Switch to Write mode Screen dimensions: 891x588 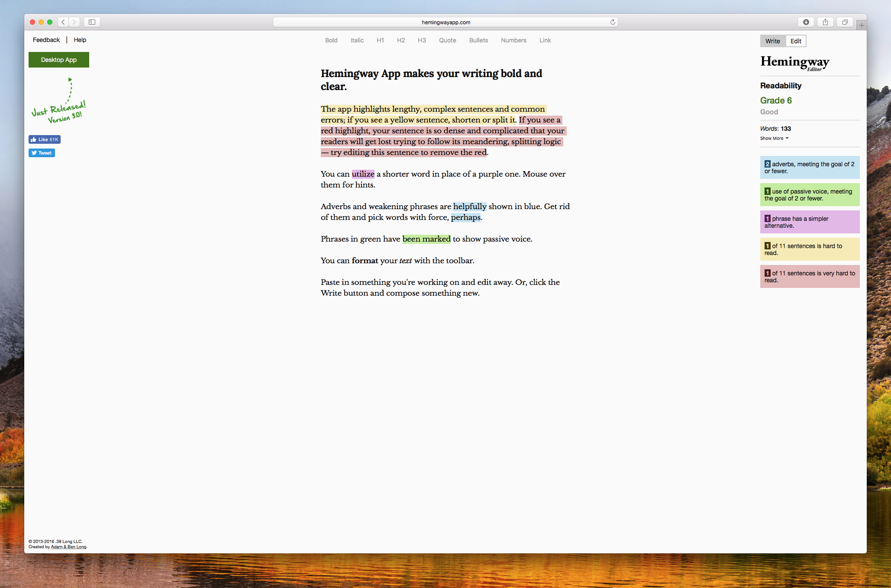coord(773,41)
